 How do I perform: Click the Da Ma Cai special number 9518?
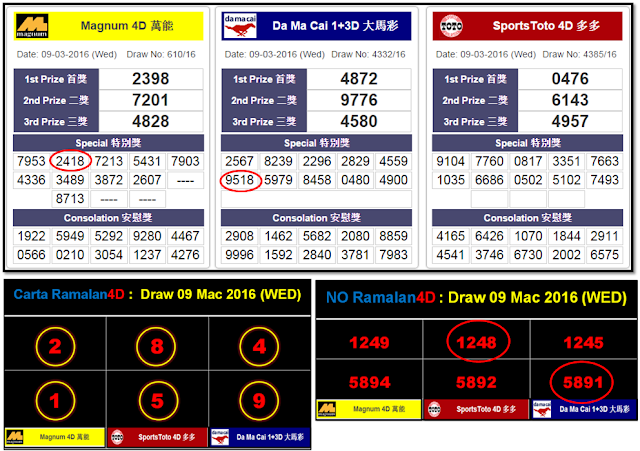[x=240, y=180]
